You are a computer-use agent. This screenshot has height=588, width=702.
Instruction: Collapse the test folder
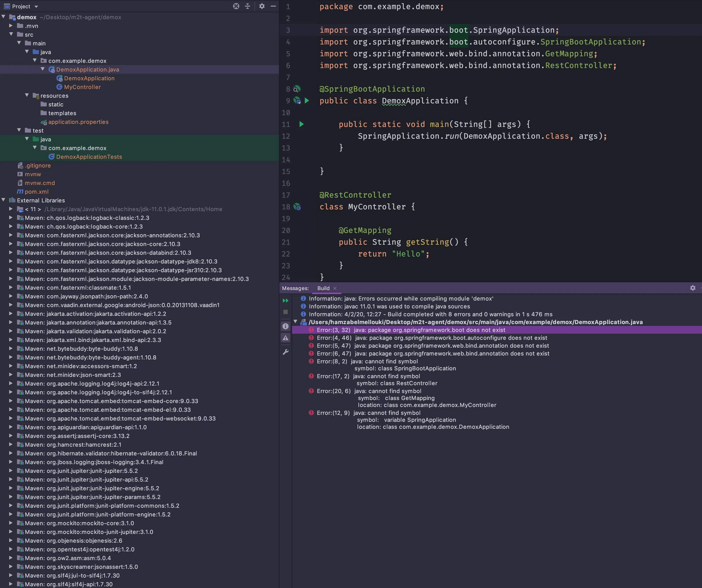point(19,130)
